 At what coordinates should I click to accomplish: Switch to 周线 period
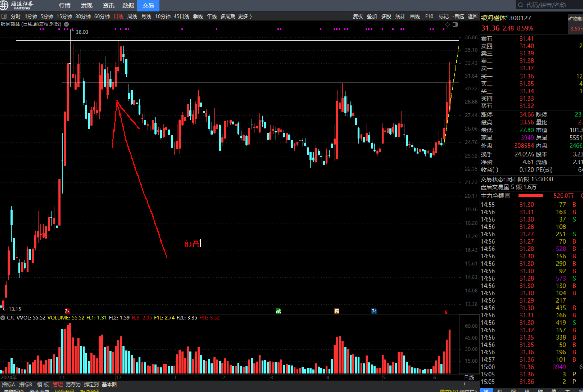click(x=132, y=16)
